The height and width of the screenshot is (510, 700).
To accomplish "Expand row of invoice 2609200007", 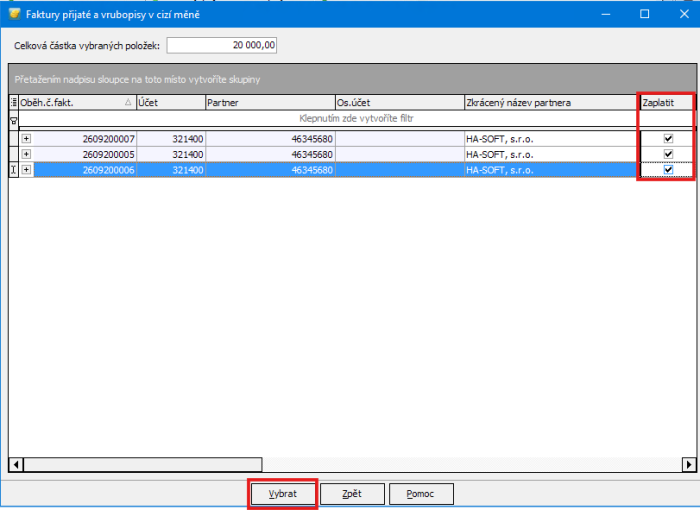I will pyautogui.click(x=26, y=138).
